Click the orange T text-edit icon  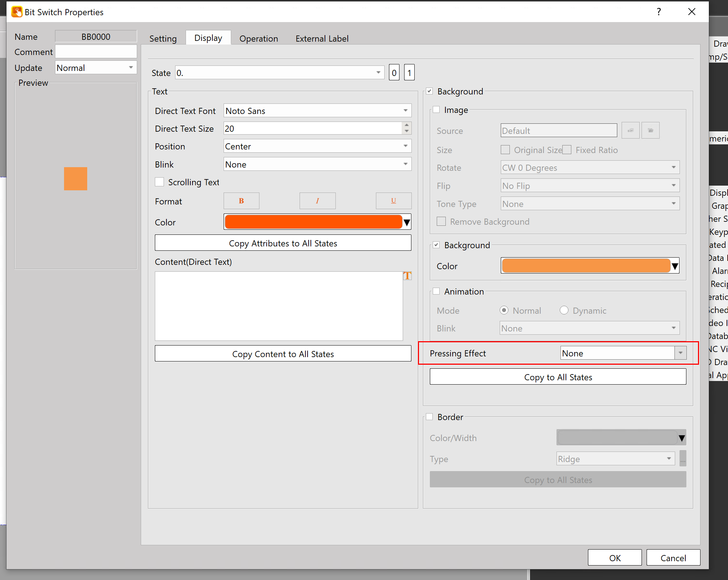click(407, 276)
